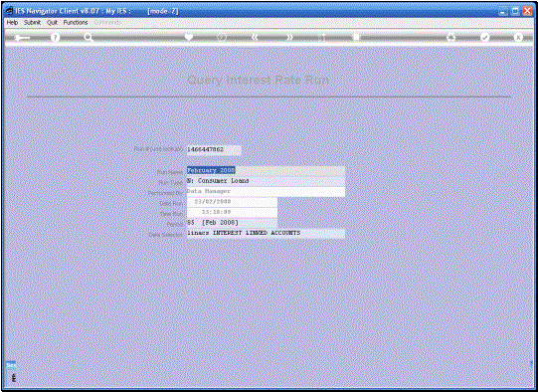
Task: Open the greyed Commands menu
Action: pyautogui.click(x=107, y=22)
